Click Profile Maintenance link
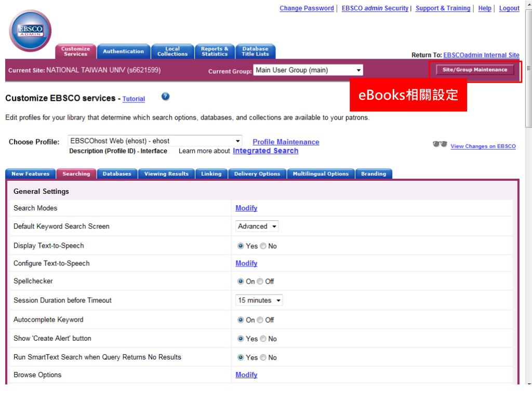532x399 pixels. coord(286,142)
